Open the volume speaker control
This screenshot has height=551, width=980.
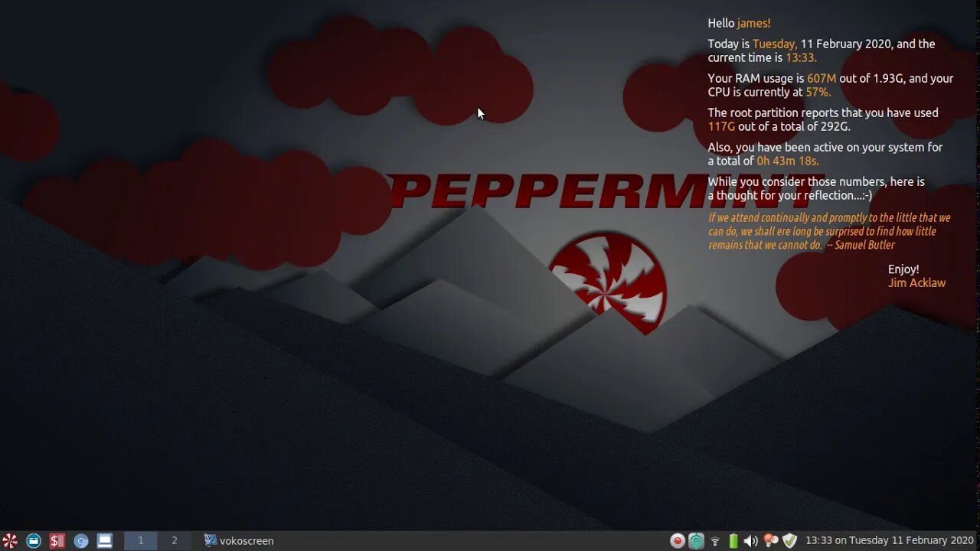(751, 541)
